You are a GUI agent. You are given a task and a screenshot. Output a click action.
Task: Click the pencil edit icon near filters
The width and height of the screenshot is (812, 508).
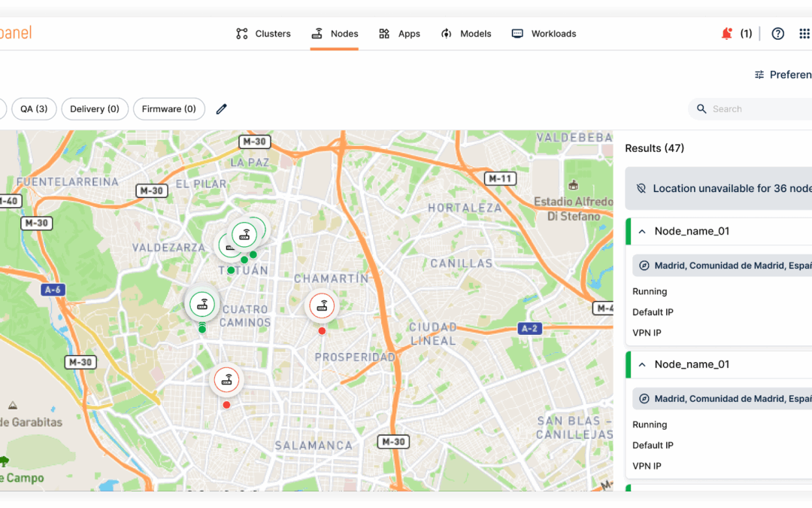click(x=221, y=108)
